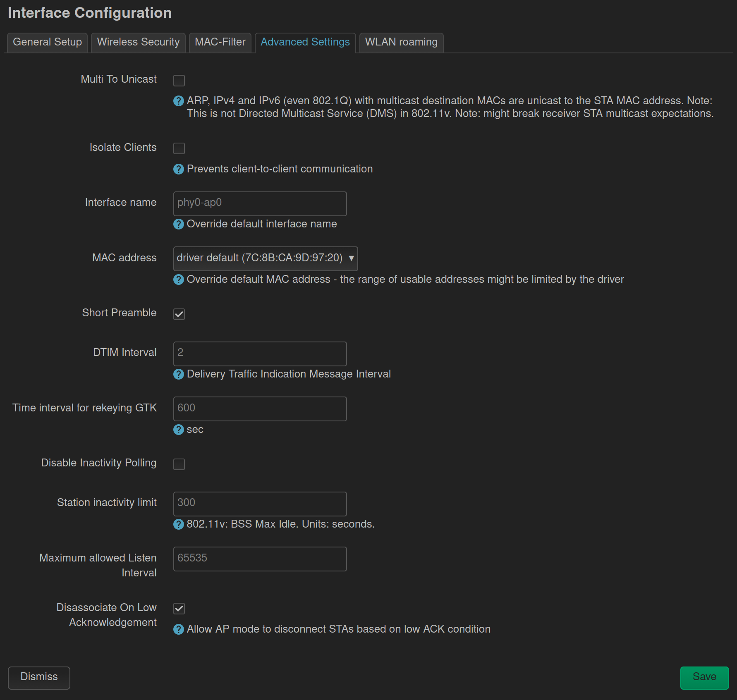The height and width of the screenshot is (700, 737).
Task: Uncheck the Short Preamble checkbox
Action: (179, 314)
